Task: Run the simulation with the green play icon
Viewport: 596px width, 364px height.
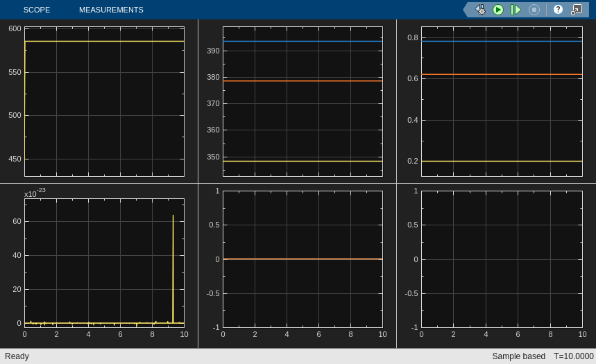Action: tap(498, 10)
